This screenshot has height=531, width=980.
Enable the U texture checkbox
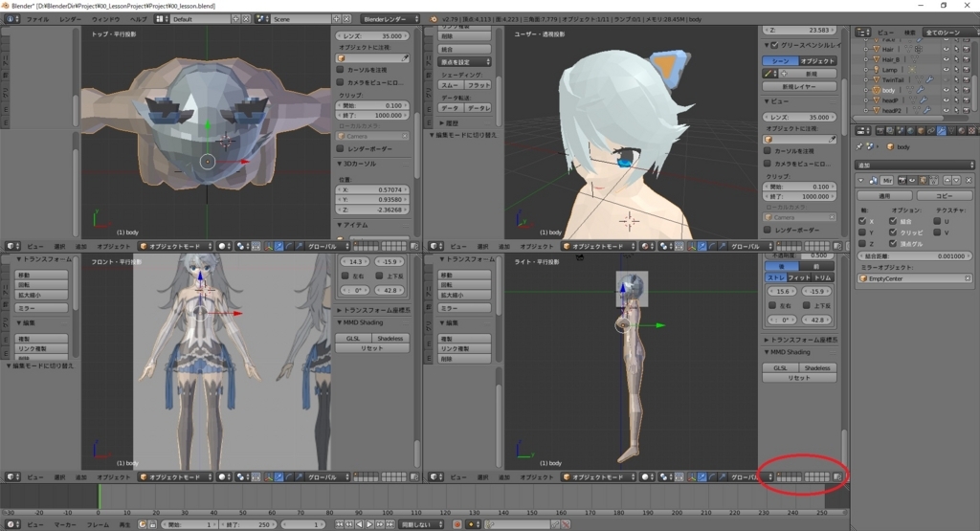pos(937,221)
